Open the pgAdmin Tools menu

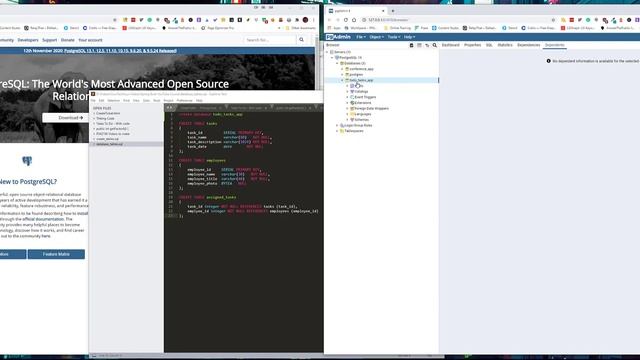click(x=393, y=37)
